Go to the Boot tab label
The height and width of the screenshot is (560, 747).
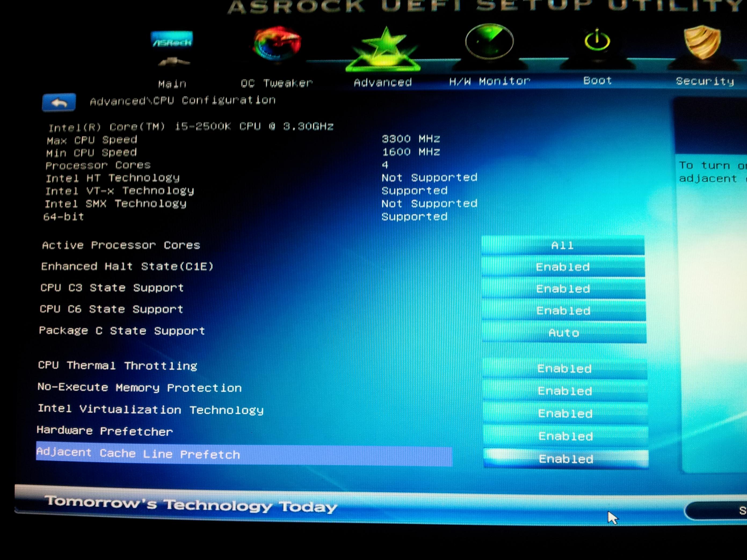tap(597, 81)
